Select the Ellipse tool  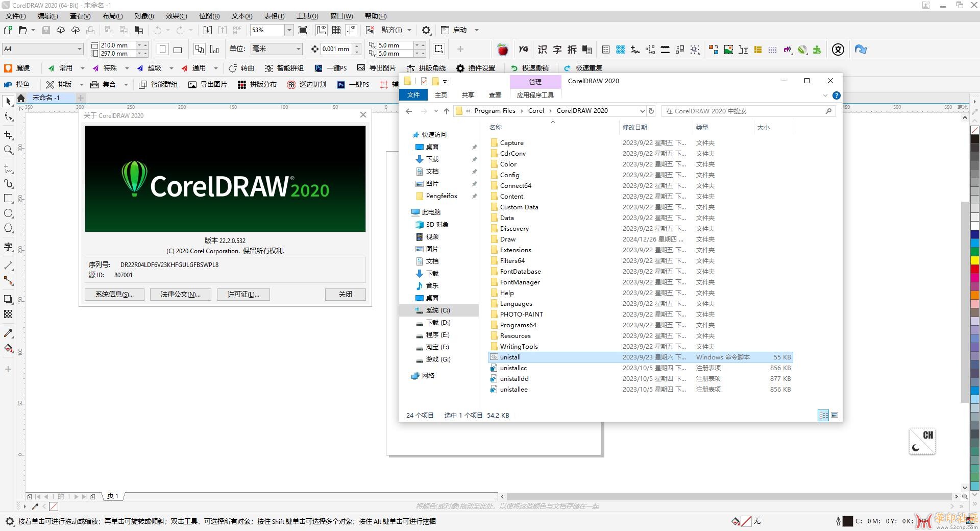[8, 213]
